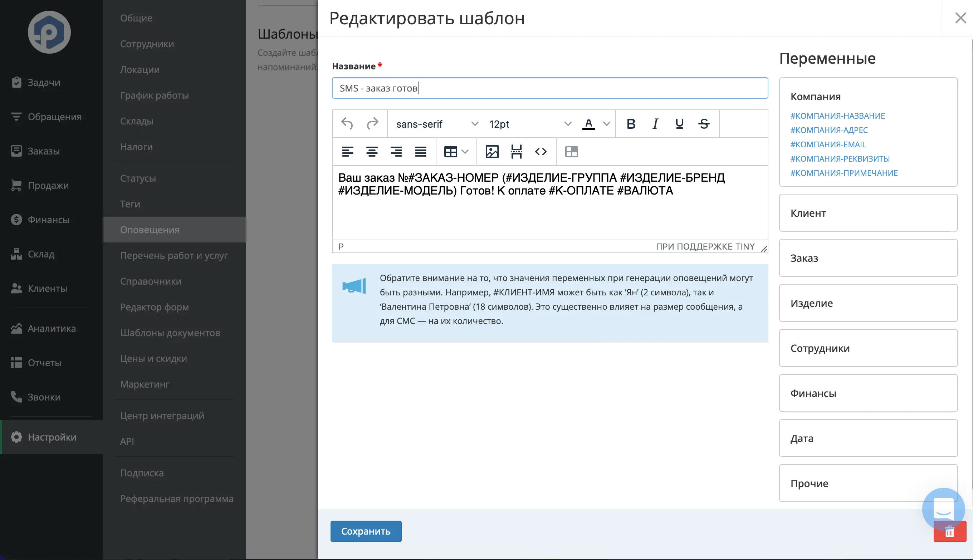Insert variable #КОМПАНИЯ-РЕКВИЗИТЫ
The width and height of the screenshot is (973, 560).
click(x=840, y=158)
